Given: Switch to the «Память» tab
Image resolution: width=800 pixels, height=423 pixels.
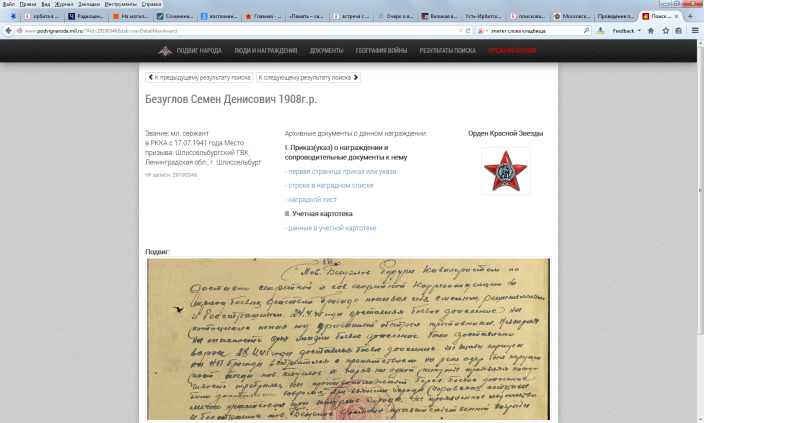Looking at the screenshot, I should click(x=307, y=16).
